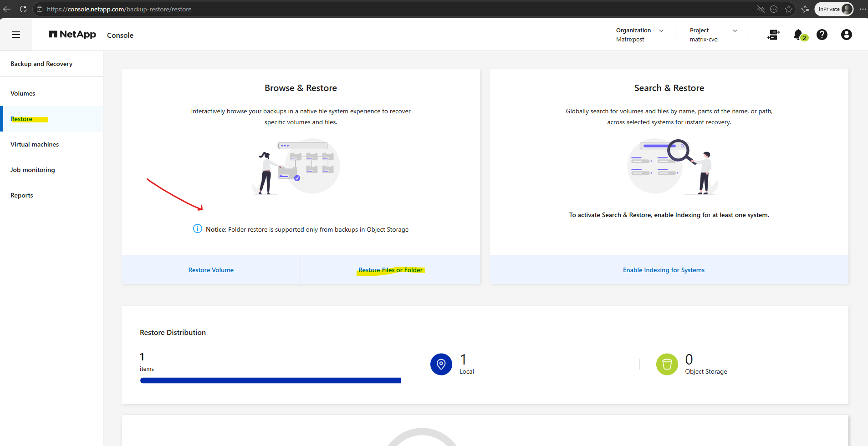The height and width of the screenshot is (446, 868).
Task: Click the Search & Restore heading
Action: pyautogui.click(x=669, y=88)
